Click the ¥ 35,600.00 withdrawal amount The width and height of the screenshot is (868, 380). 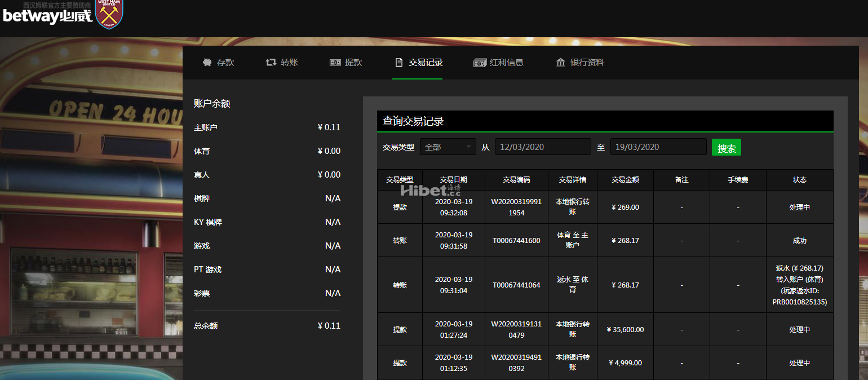point(625,330)
